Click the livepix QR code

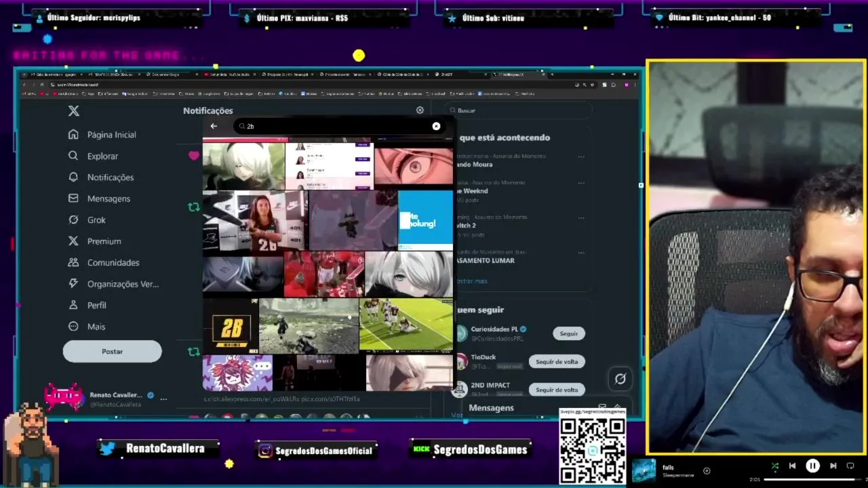(592, 450)
